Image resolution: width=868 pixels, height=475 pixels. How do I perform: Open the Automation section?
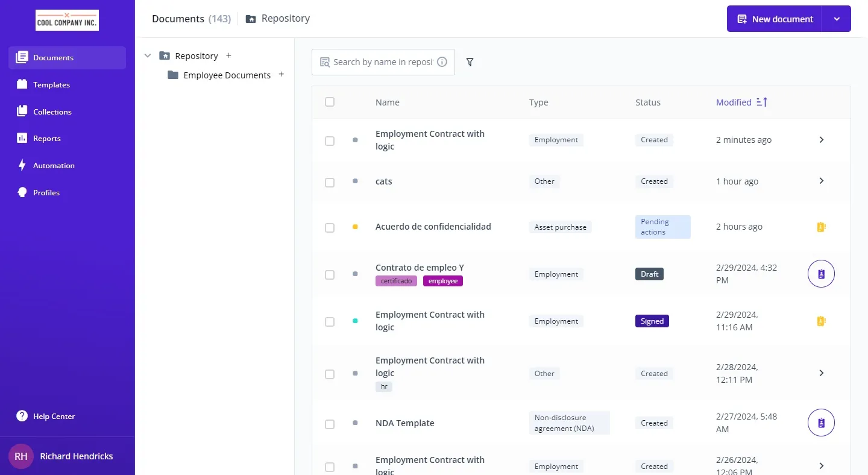click(x=54, y=166)
